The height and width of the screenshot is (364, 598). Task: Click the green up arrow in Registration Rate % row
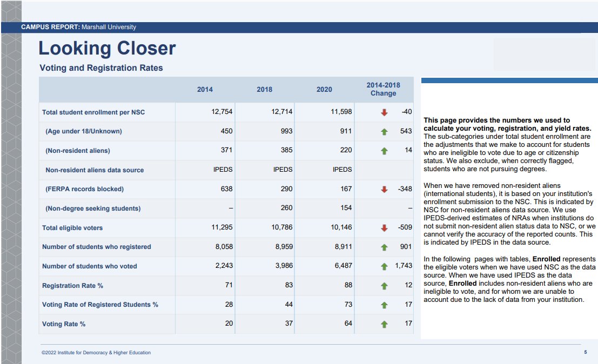[x=384, y=286]
